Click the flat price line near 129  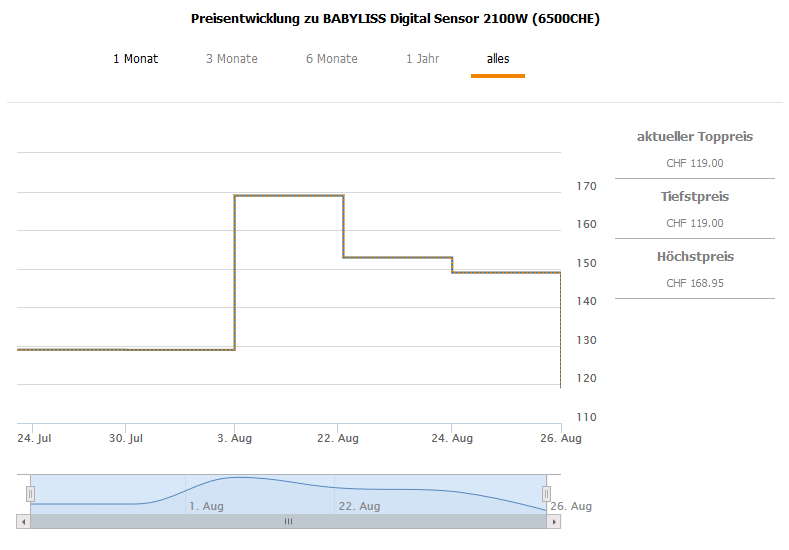[126, 349]
